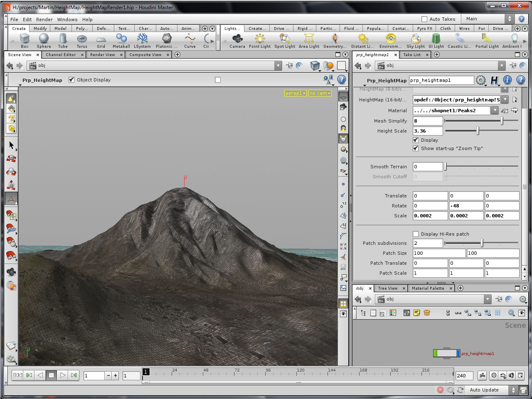This screenshot has width=532, height=399.
Task: Enable the Display Hi-Res patch checkbox
Action: point(415,234)
